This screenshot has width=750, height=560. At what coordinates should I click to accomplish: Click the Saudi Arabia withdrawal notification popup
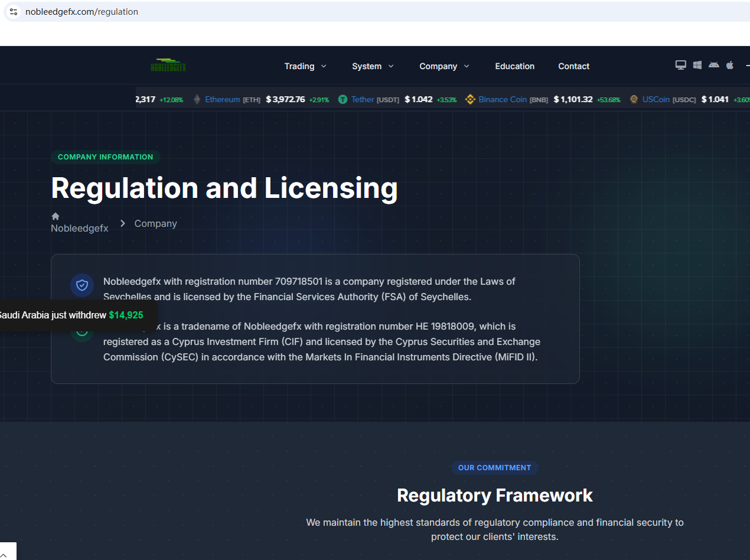point(70,315)
